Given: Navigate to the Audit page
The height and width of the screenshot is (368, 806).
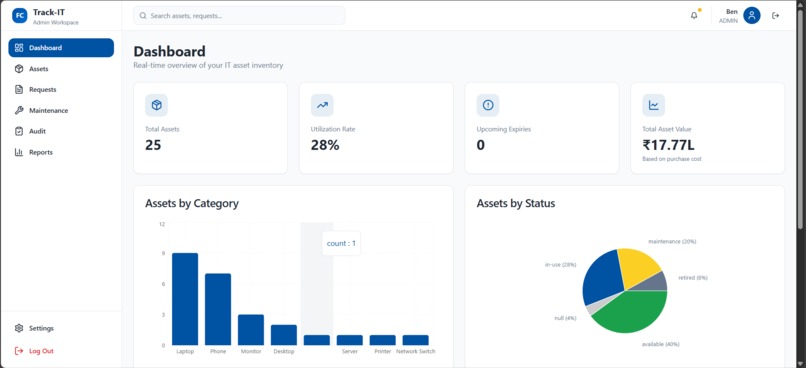Looking at the screenshot, I should click(x=61, y=132).
